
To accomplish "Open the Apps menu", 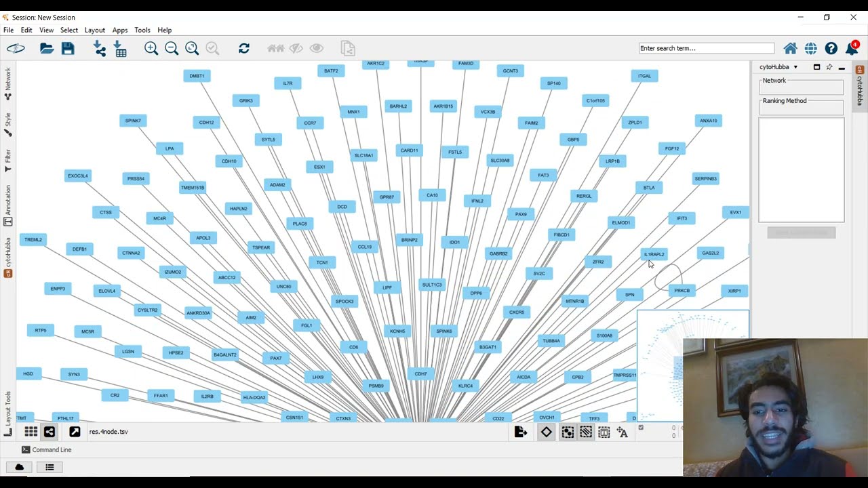I will click(x=120, y=30).
